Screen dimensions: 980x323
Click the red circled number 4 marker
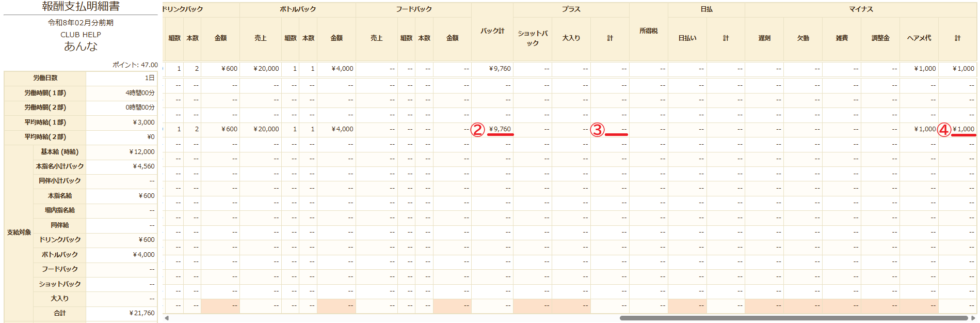click(x=944, y=130)
